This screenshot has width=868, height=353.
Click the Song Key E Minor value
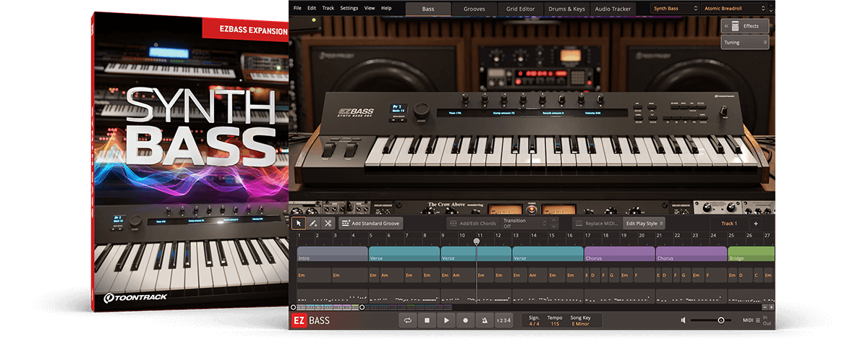582,324
